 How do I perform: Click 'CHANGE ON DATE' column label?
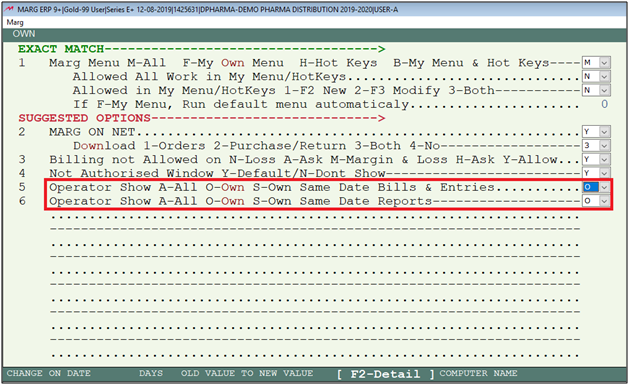(x=48, y=373)
